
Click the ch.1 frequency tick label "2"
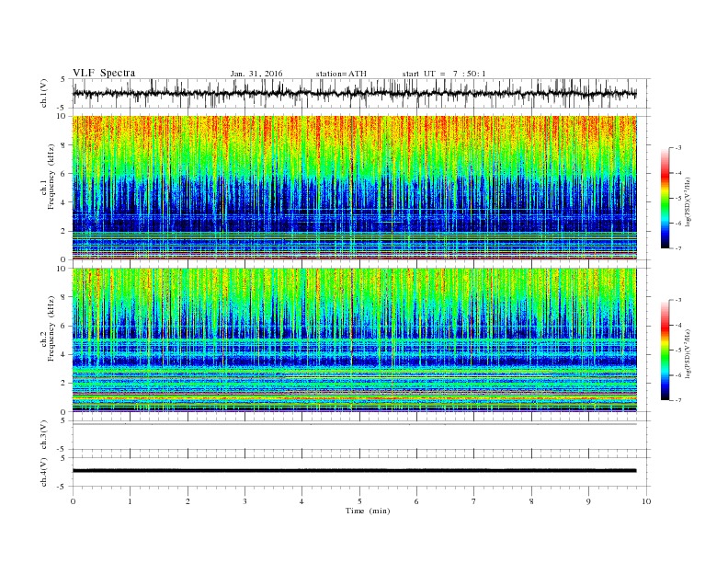(x=64, y=231)
